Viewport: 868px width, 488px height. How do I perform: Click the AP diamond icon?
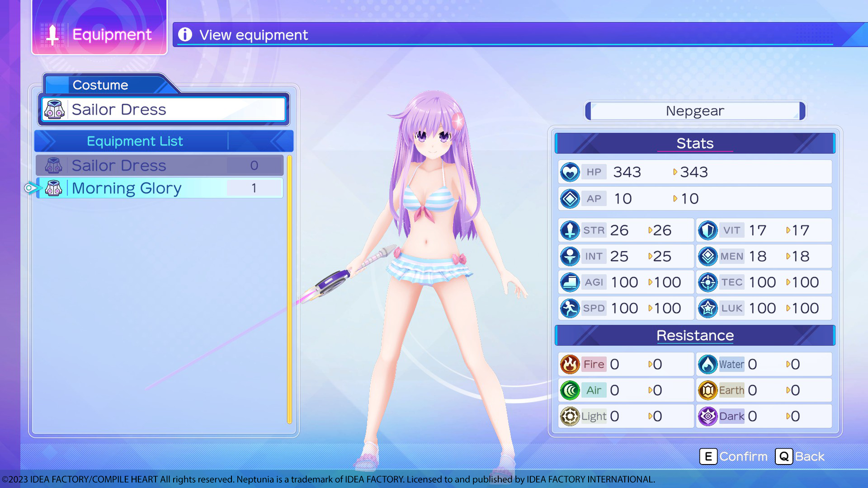pyautogui.click(x=570, y=199)
